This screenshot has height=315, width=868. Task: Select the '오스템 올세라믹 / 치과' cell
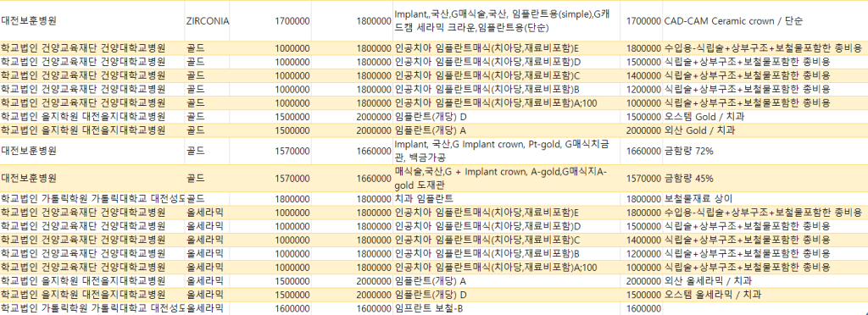coord(765,295)
